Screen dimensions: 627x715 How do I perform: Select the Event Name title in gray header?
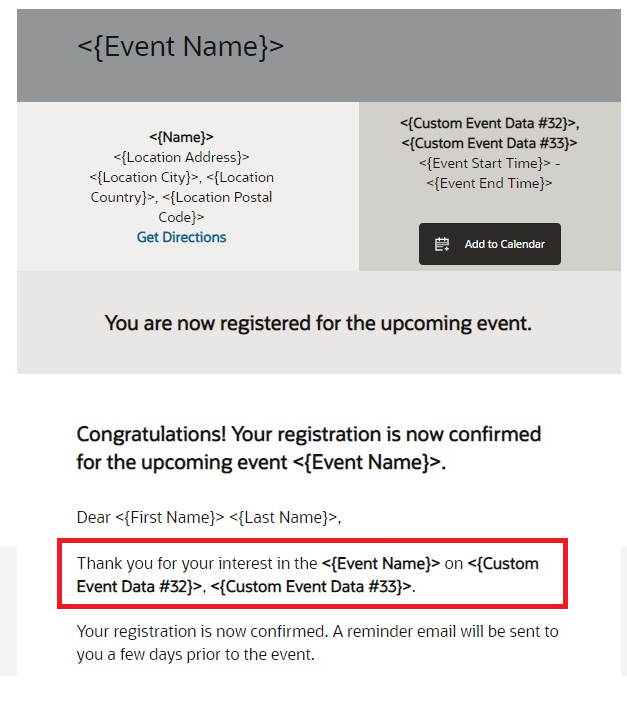coord(181,46)
